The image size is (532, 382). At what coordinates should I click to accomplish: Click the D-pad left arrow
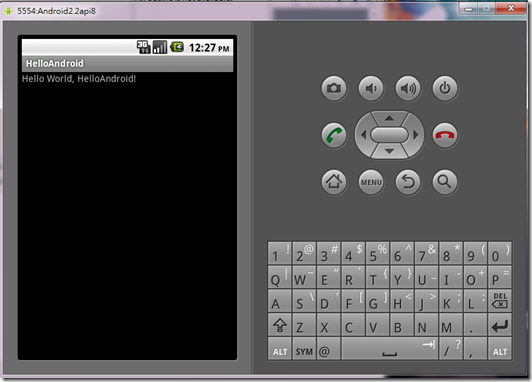pos(363,135)
